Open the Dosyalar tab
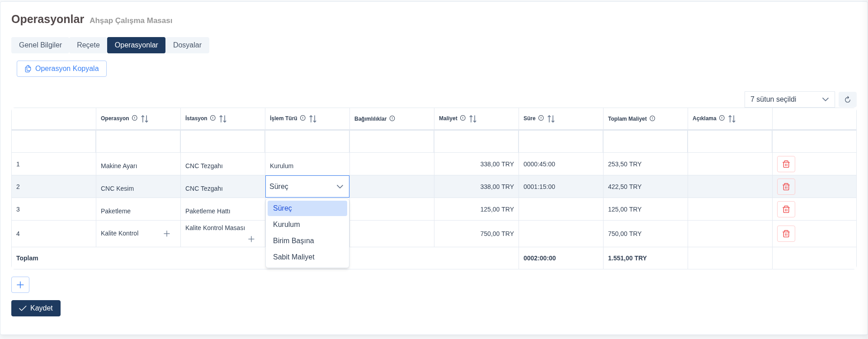Viewport: 868px width, 339px height. 187,45
